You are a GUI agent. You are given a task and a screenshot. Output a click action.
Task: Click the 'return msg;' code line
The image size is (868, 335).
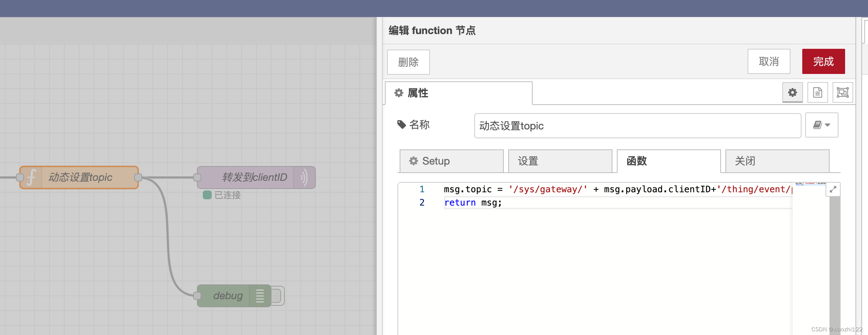click(473, 203)
